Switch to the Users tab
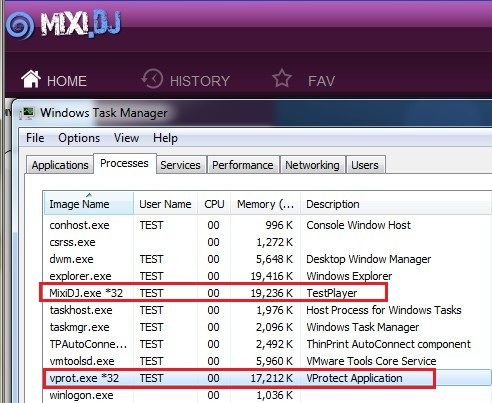The image size is (492, 403). (365, 165)
